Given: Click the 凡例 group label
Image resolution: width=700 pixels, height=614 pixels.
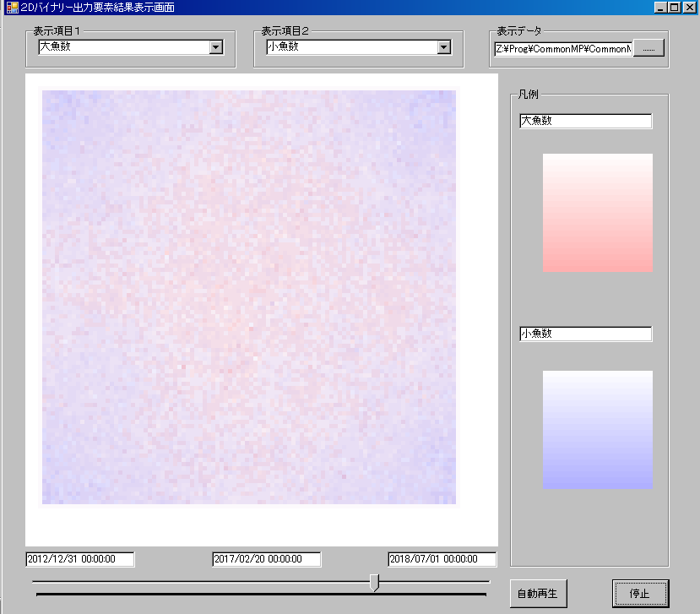Looking at the screenshot, I should pyautogui.click(x=528, y=95).
